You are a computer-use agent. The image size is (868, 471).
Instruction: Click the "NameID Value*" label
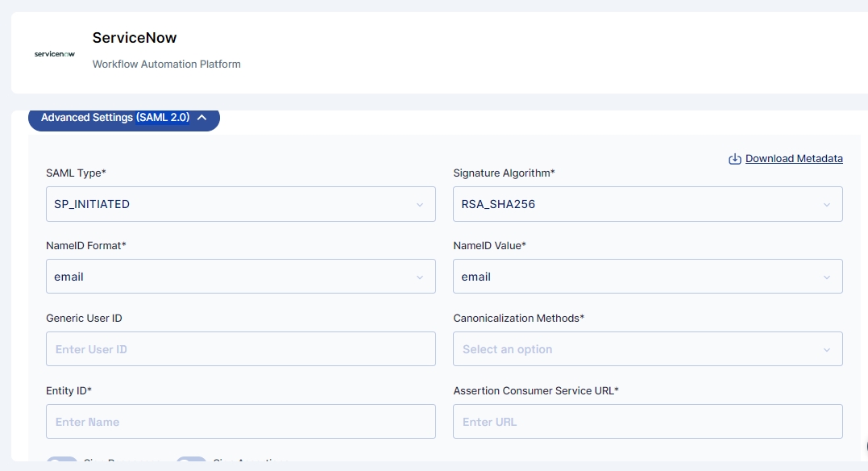(x=489, y=245)
